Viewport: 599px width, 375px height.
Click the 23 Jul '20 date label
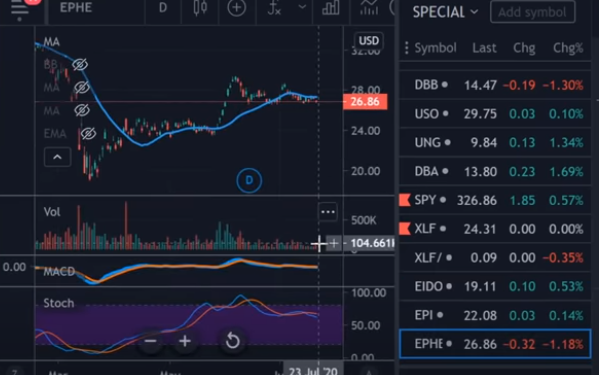click(313, 371)
